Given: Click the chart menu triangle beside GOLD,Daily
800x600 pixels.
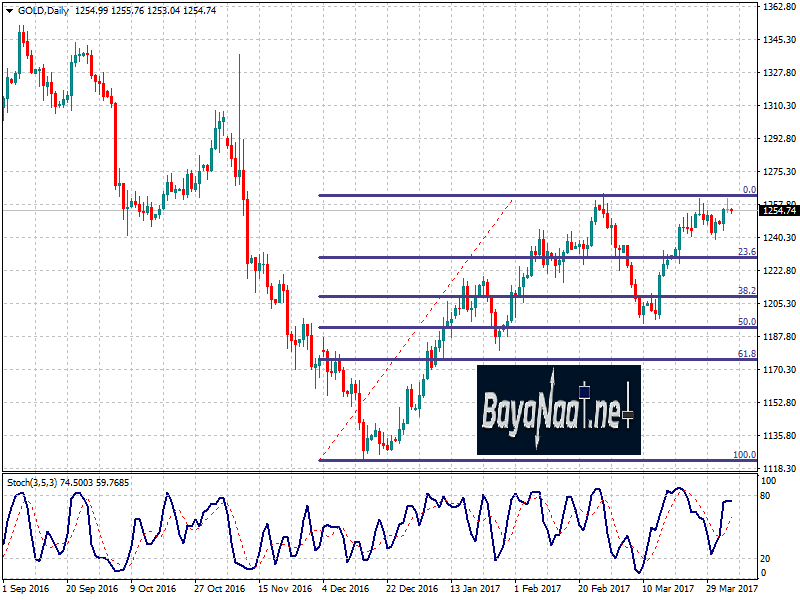Looking at the screenshot, I should click(8, 10).
